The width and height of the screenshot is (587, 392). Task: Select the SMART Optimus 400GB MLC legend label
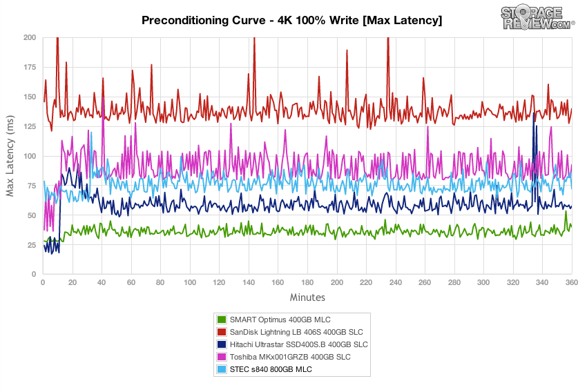(x=280, y=320)
